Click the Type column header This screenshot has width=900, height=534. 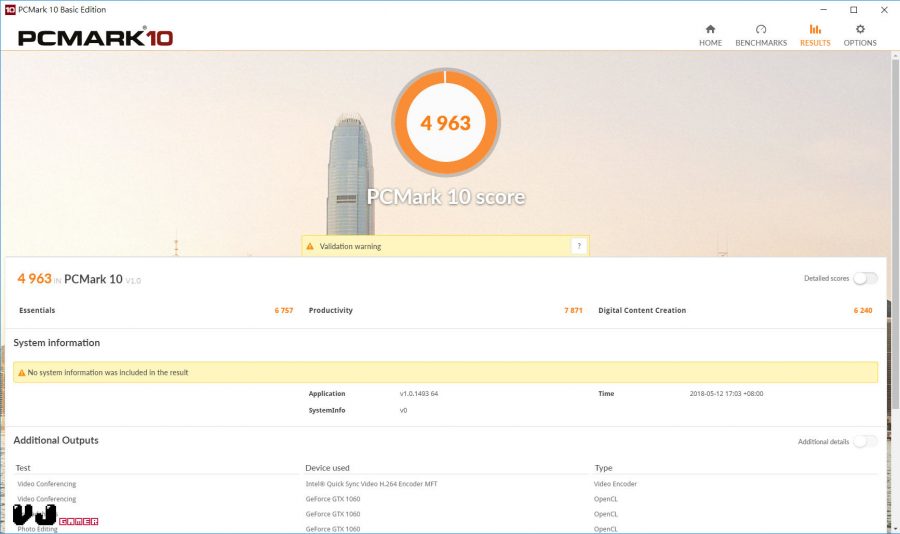(x=603, y=468)
